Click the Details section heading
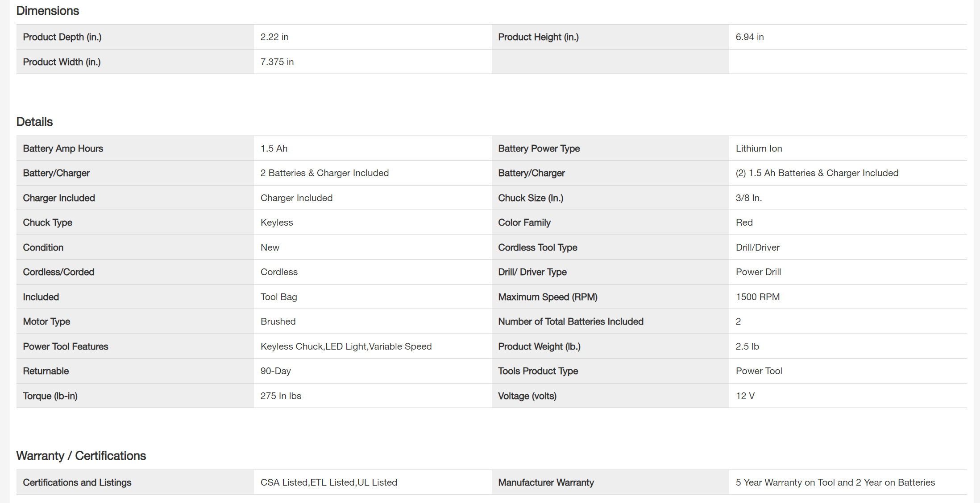The image size is (980, 503). click(34, 122)
